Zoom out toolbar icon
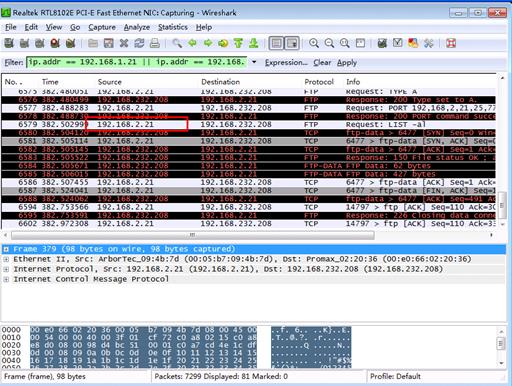The height and width of the screenshot is (386, 512). click(x=329, y=43)
